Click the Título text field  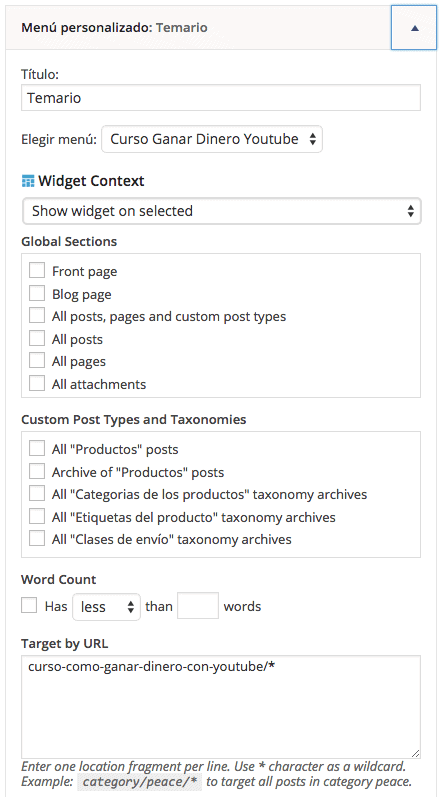[221, 98]
